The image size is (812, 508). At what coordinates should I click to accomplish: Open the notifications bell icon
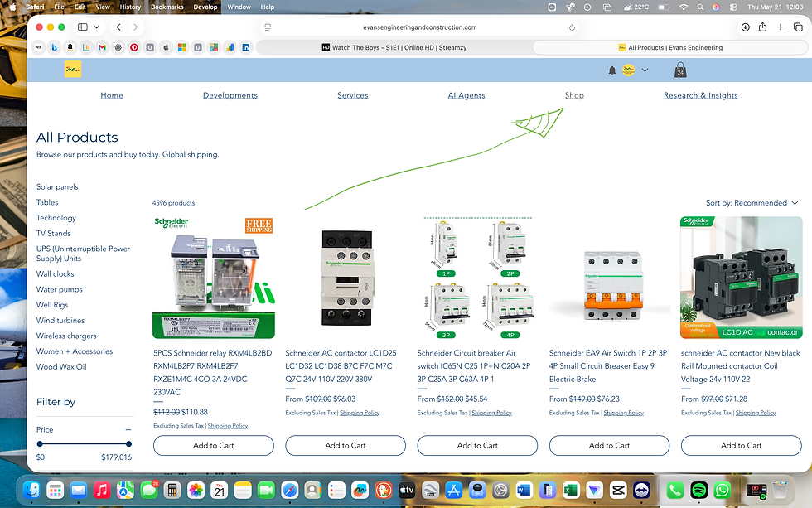pyautogui.click(x=612, y=70)
